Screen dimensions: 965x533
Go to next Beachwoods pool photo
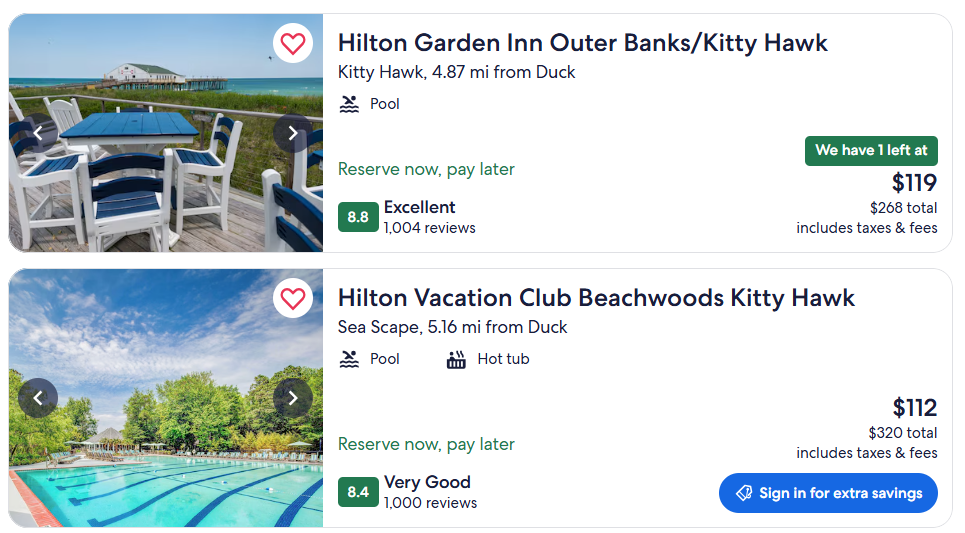pyautogui.click(x=292, y=398)
